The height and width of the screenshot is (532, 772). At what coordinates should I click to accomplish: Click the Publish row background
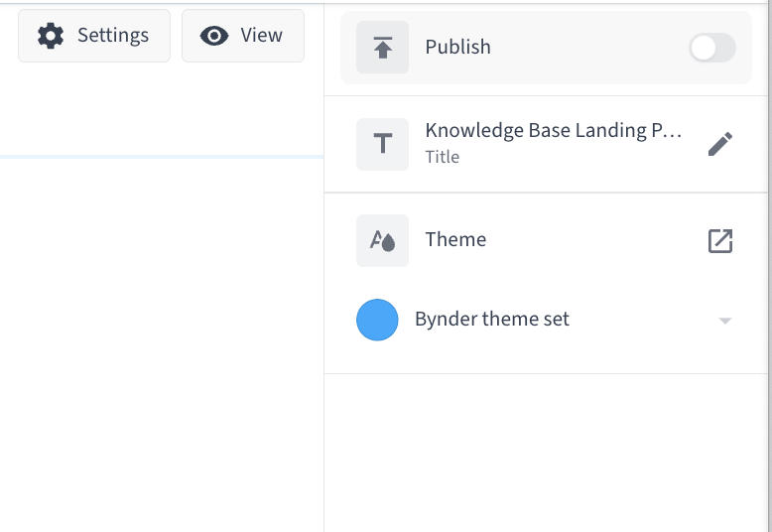coord(546,48)
